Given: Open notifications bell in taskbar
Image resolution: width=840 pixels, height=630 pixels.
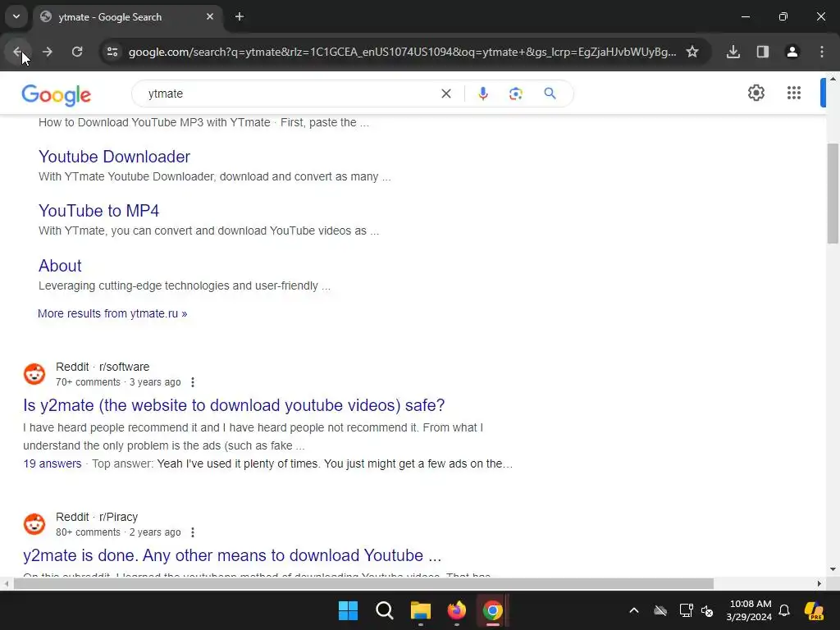Looking at the screenshot, I should point(784,610).
